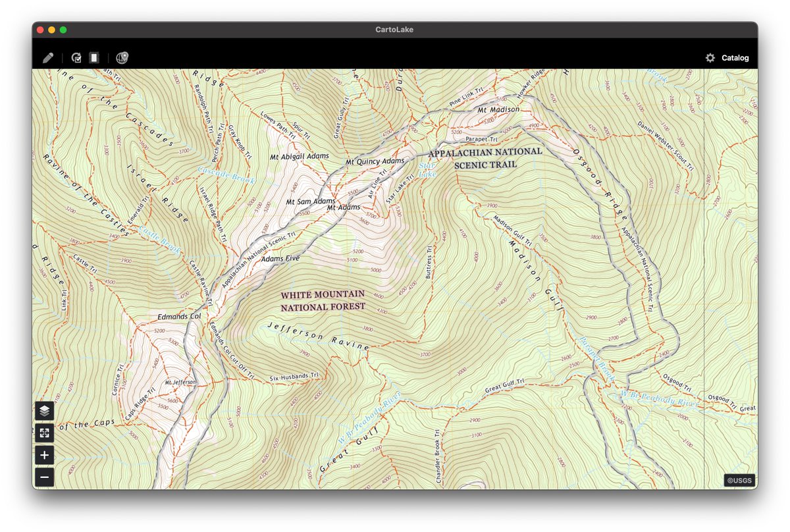The width and height of the screenshot is (790, 532).
Task: Click the Mt Jefferson summit label
Action: click(x=180, y=383)
